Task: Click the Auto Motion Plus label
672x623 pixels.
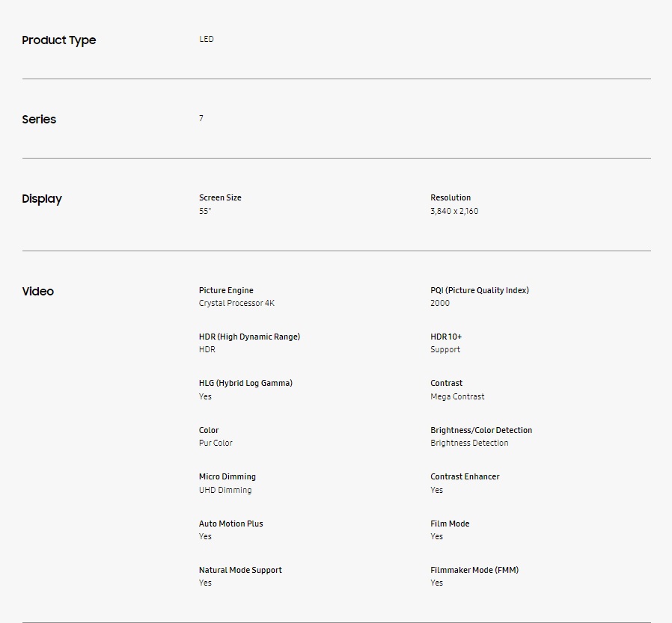Action: coord(230,524)
